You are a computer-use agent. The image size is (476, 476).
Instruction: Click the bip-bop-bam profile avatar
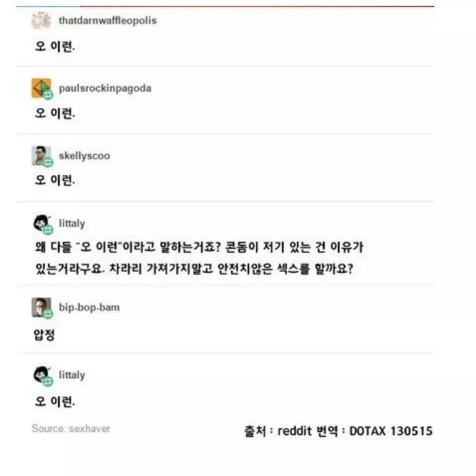[x=41, y=307]
